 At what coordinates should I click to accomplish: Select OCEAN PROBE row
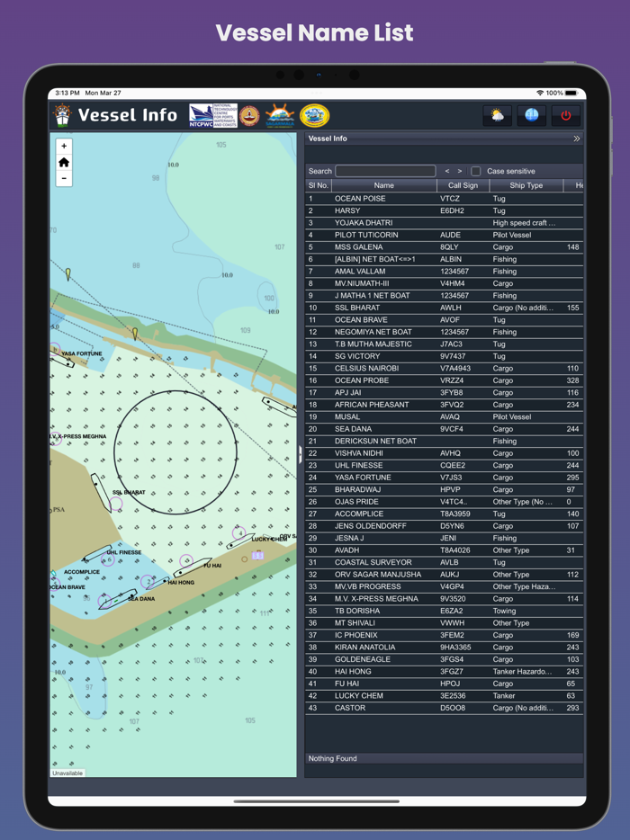tap(444, 381)
